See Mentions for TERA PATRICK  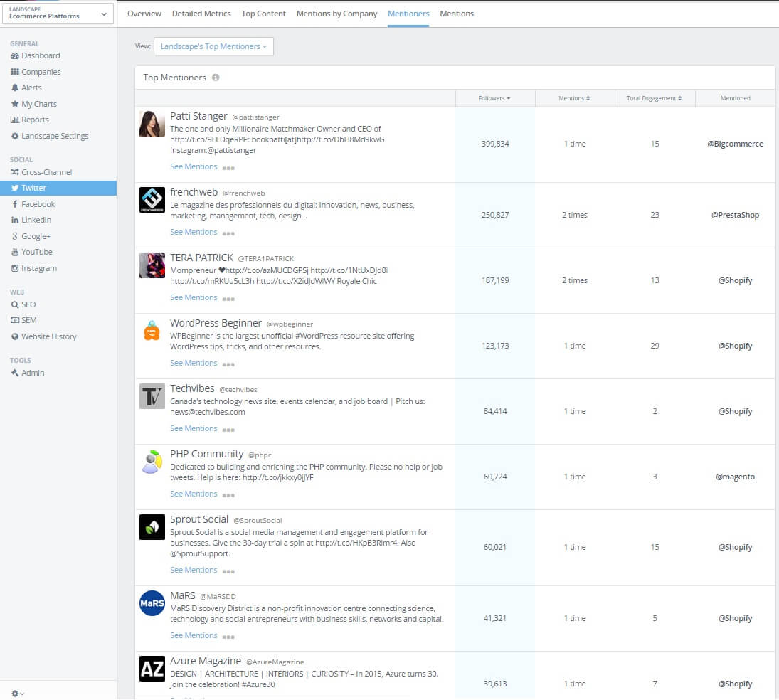tap(194, 297)
